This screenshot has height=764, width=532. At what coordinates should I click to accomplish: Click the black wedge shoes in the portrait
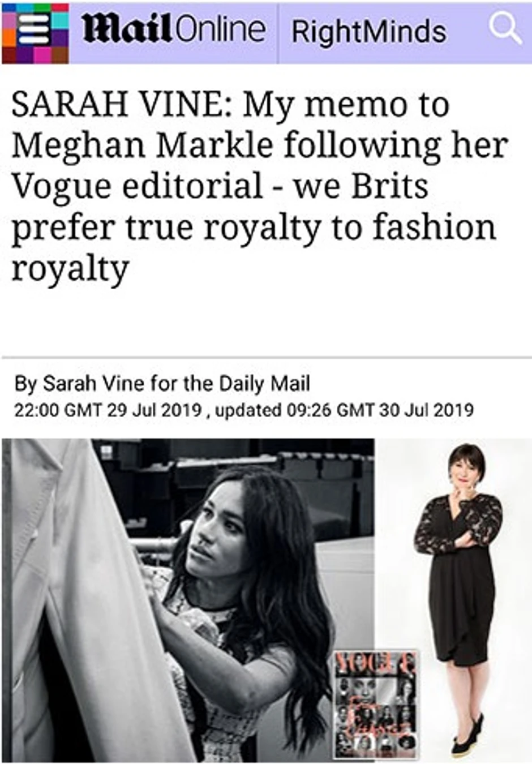(x=467, y=736)
